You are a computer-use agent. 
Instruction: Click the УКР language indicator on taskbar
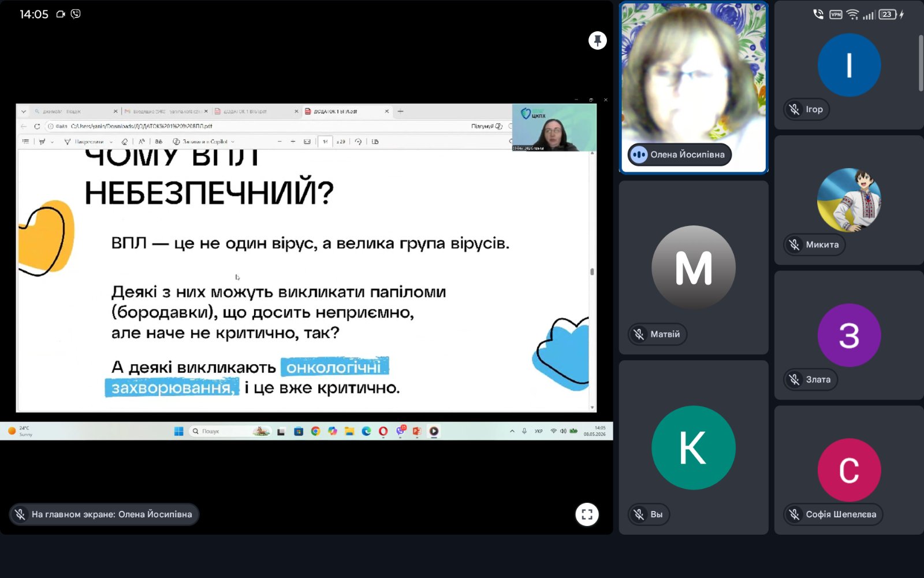(539, 431)
